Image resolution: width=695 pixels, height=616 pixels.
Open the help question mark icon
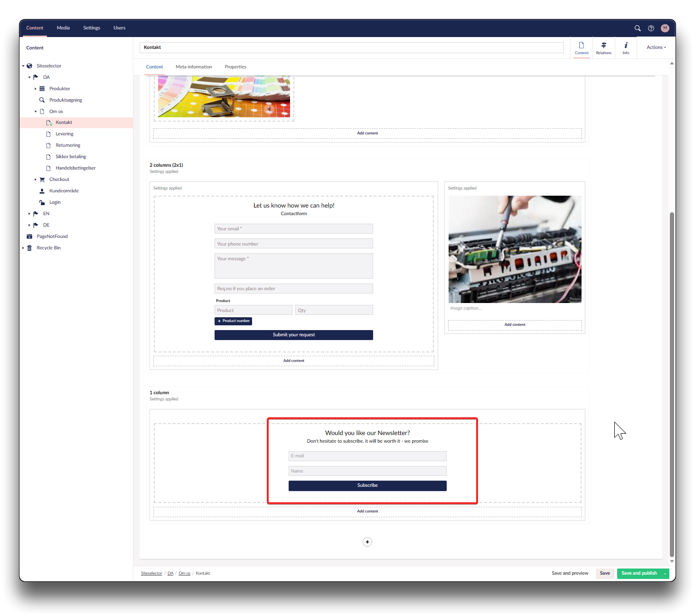click(651, 28)
